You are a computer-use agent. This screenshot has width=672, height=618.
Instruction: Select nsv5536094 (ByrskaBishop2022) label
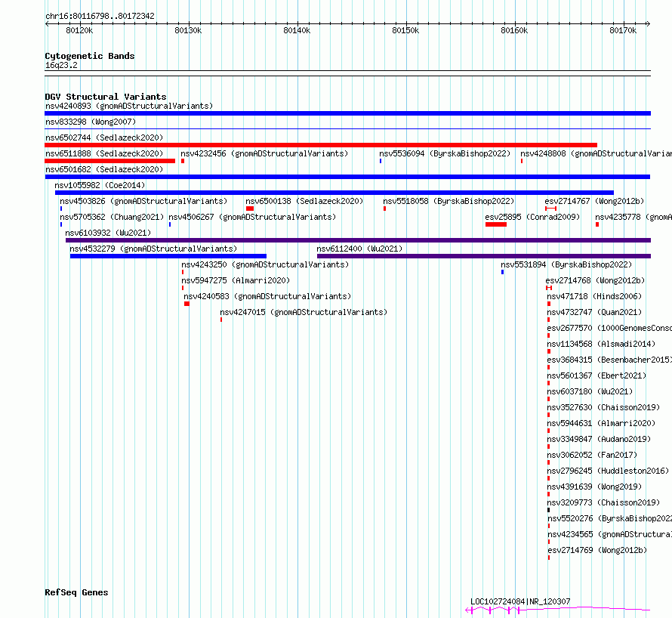click(x=445, y=153)
